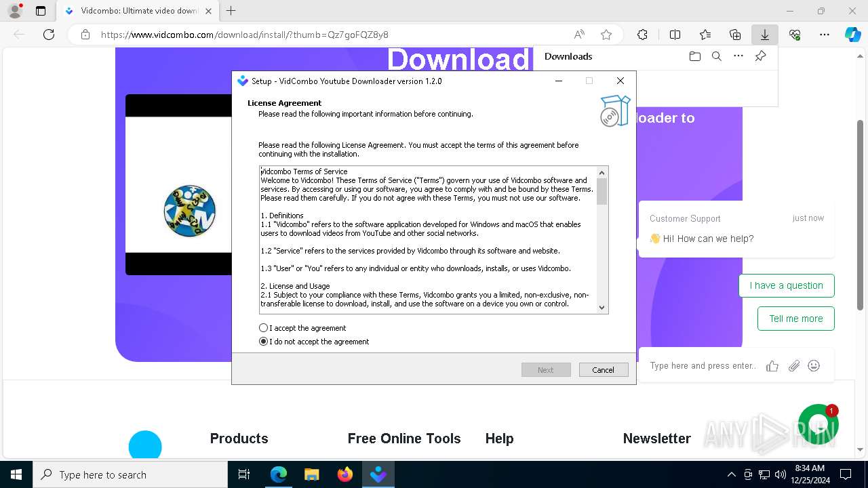Show hidden system tray icons
The image size is (868, 488).
click(x=731, y=474)
